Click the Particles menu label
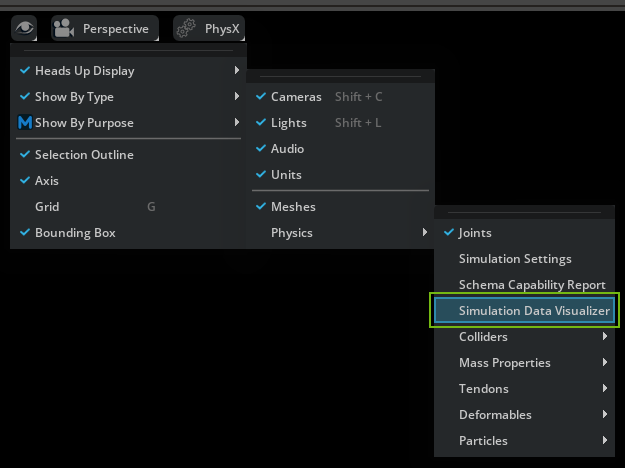625x468 pixels. pyautogui.click(x=483, y=440)
